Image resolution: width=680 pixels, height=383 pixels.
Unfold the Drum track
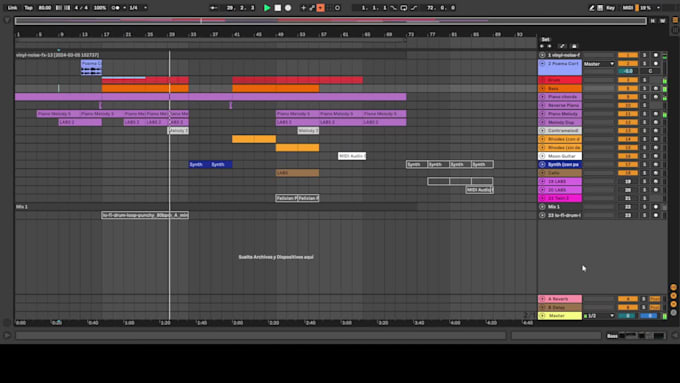coord(542,80)
